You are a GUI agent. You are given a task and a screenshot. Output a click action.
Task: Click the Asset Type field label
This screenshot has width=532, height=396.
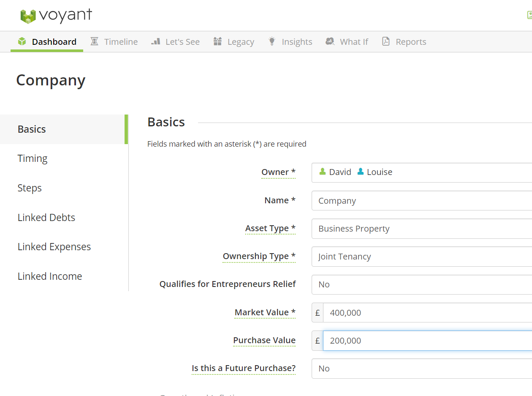click(x=270, y=229)
